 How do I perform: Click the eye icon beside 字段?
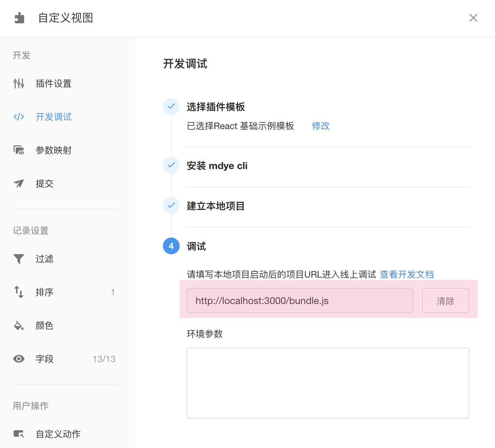[x=19, y=359]
